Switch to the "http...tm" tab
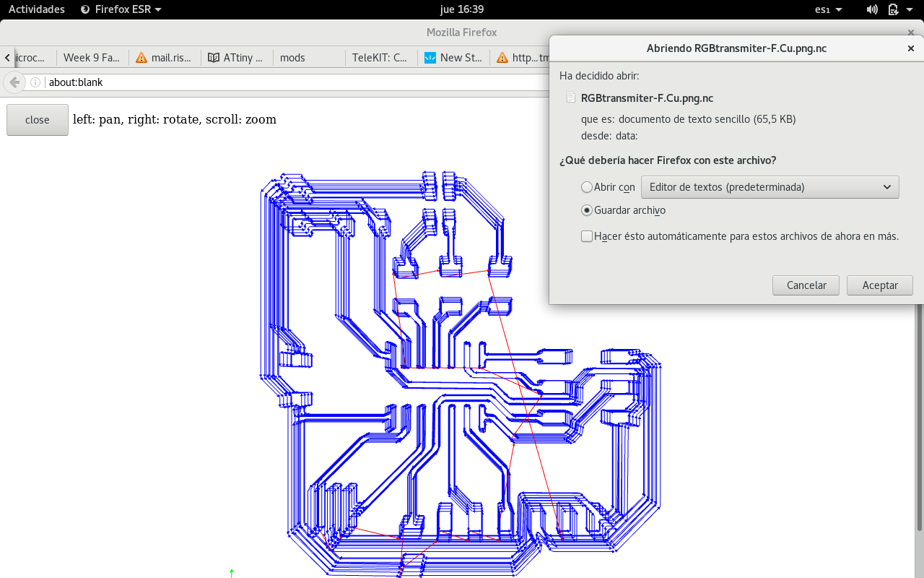This screenshot has height=578, width=924. point(520,58)
